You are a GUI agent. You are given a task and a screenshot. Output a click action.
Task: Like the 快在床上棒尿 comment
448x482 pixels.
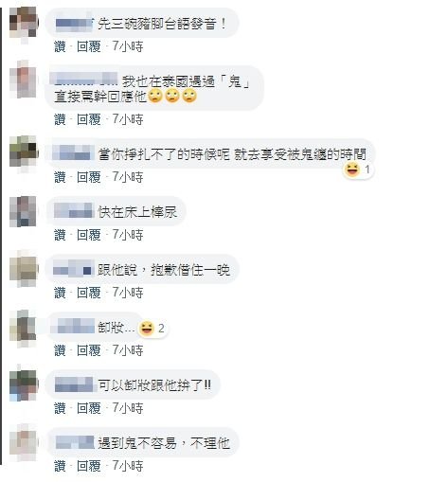click(x=60, y=235)
